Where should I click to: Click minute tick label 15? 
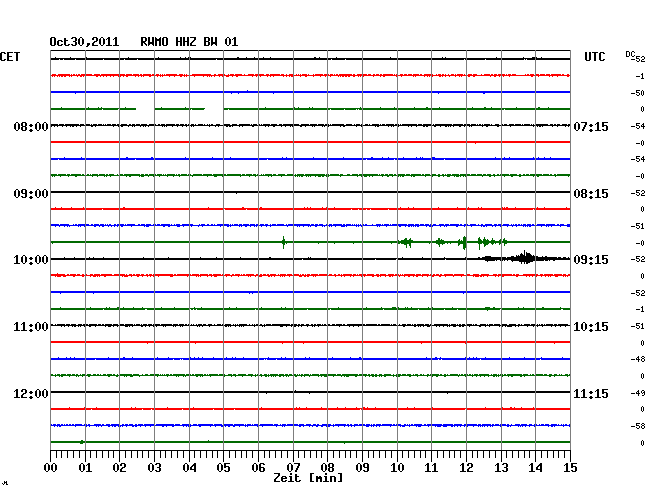click(570, 467)
